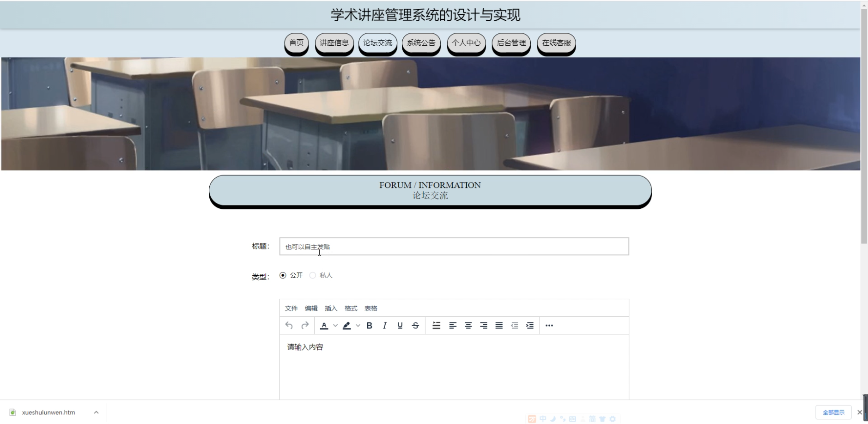Open 后台管理 navigation button

click(x=511, y=43)
